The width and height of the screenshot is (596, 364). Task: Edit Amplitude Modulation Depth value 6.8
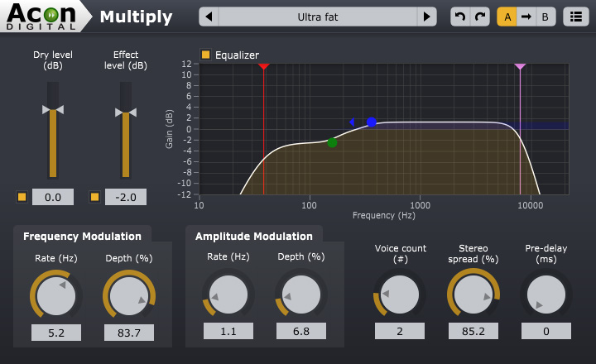301,331
